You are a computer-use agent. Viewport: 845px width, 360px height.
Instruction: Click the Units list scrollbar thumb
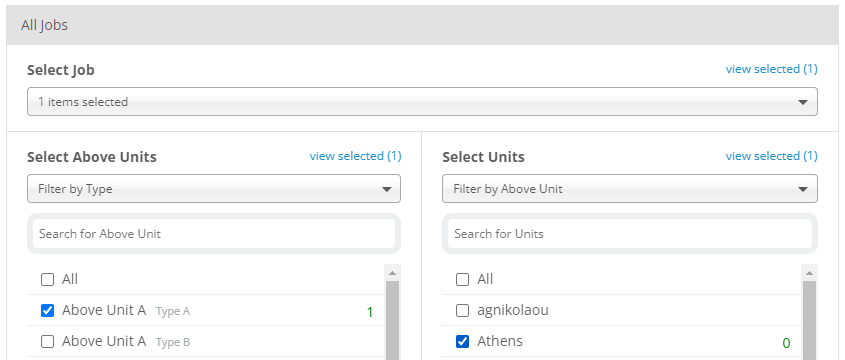tap(809, 320)
